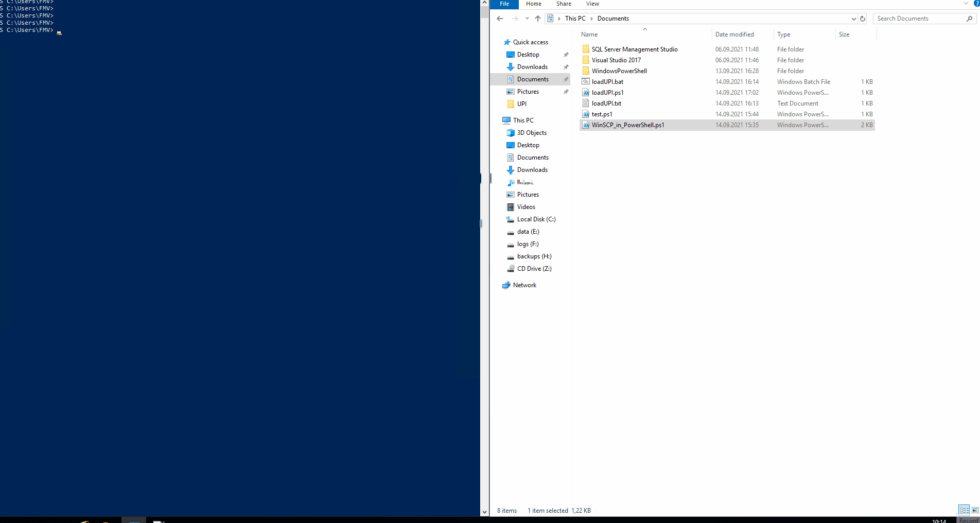Open the File menu tab
This screenshot has width=980, height=523.
click(504, 4)
